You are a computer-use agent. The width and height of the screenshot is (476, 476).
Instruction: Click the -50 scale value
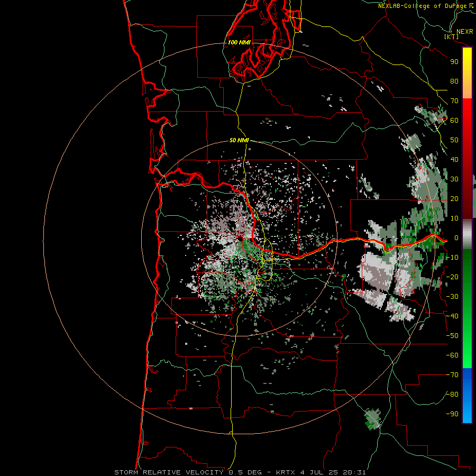coord(452,336)
